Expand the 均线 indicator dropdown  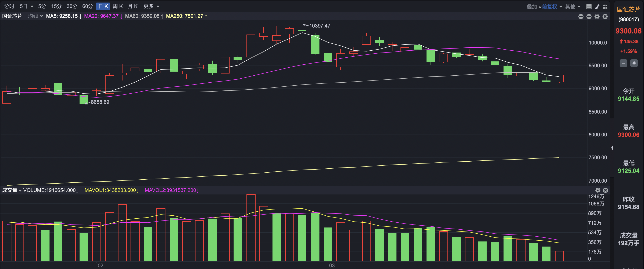pos(36,16)
